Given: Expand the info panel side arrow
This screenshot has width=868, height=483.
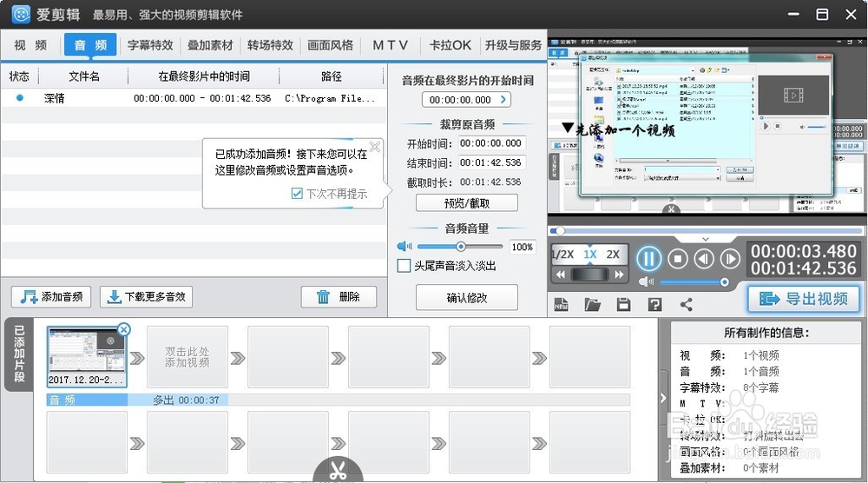Looking at the screenshot, I should pos(663,398).
